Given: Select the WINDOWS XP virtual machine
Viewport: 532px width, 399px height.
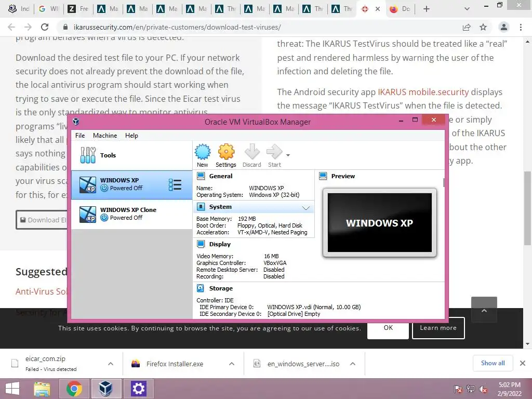Looking at the screenshot, I should tap(131, 184).
